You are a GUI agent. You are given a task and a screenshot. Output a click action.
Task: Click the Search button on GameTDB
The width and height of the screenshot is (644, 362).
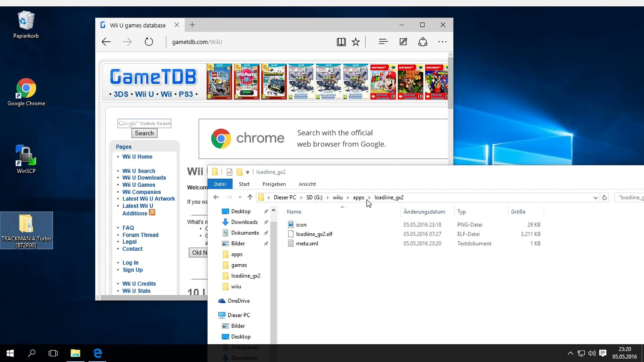[144, 133]
